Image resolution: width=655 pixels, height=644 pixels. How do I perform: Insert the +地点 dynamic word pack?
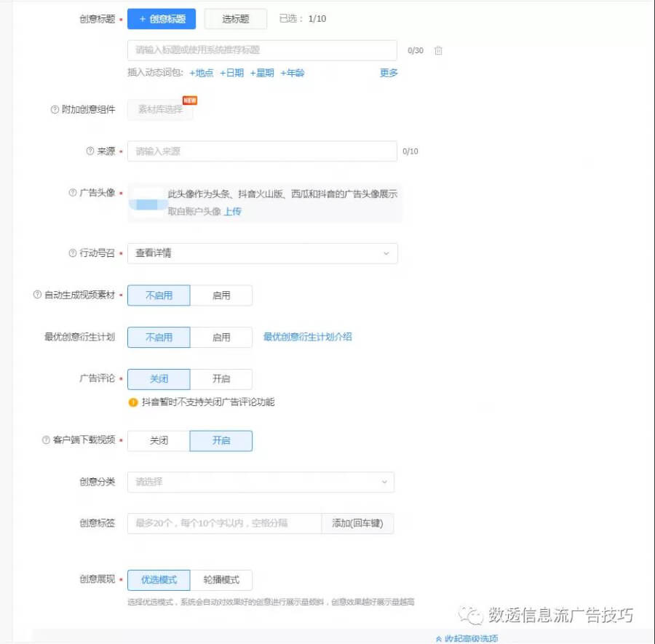[202, 73]
